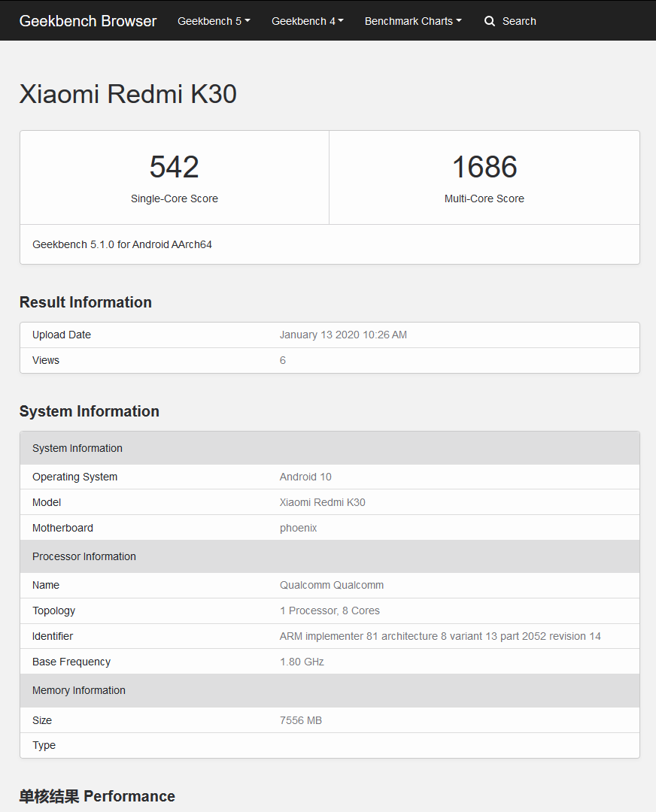Viewport: 656px width, 812px height.
Task: Select Geekbench 5.1.0 for Android AArch64 text
Action: (123, 244)
